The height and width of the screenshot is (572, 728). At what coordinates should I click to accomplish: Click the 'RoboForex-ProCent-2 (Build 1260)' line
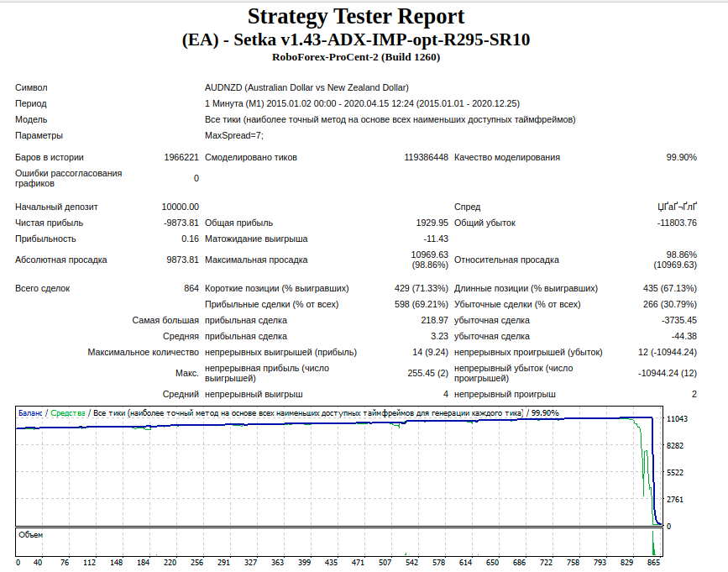(356, 57)
